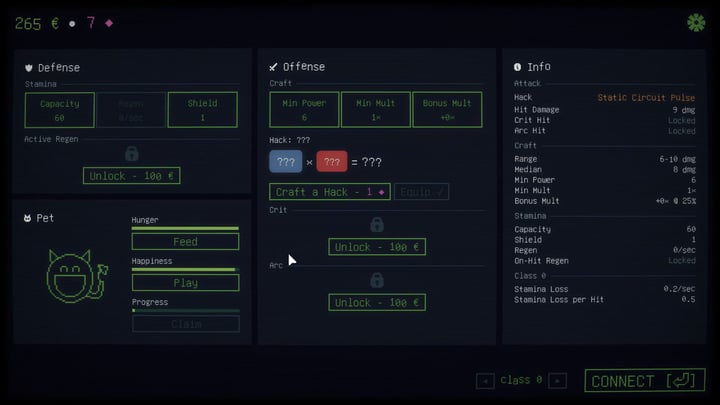Screen dimensions: 720x405
Task: Click the On-Hit Regen info row
Action: [x=604, y=261]
